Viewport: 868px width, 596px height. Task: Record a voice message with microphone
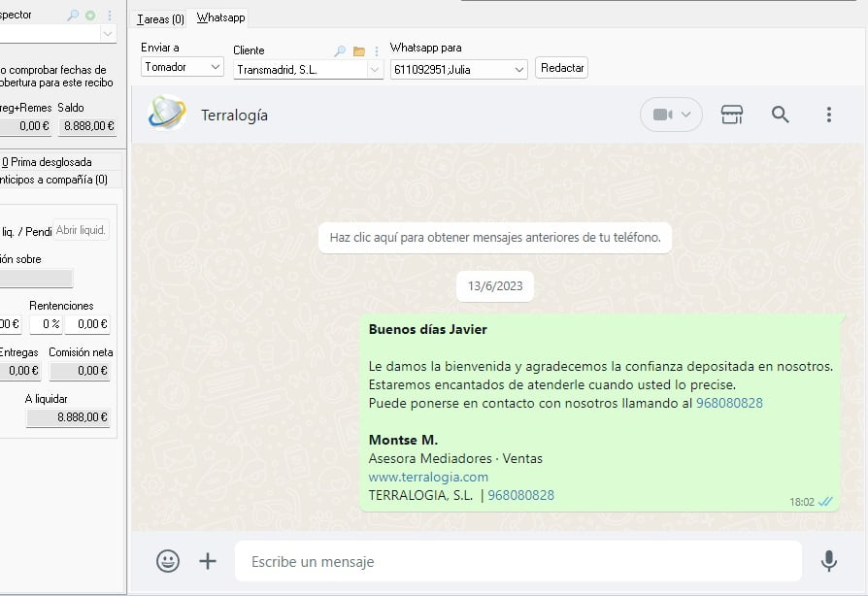pos(829,561)
